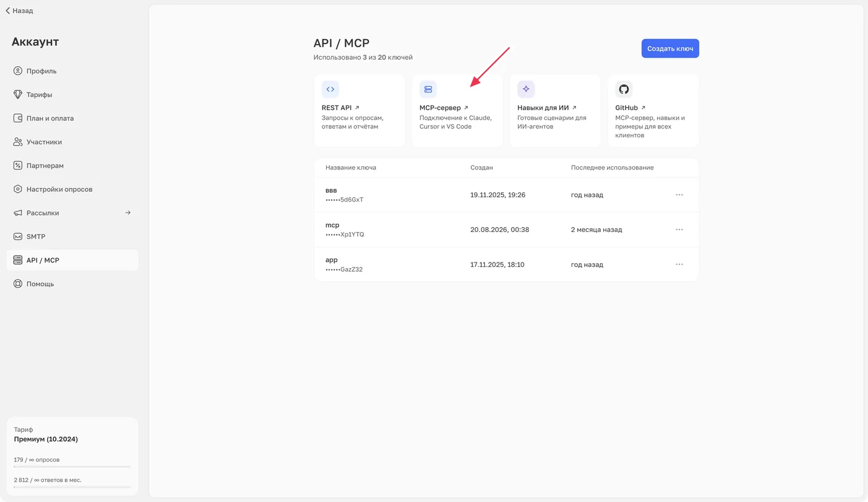
Task: Click the Профиль person icon in sidebar
Action: (18, 71)
